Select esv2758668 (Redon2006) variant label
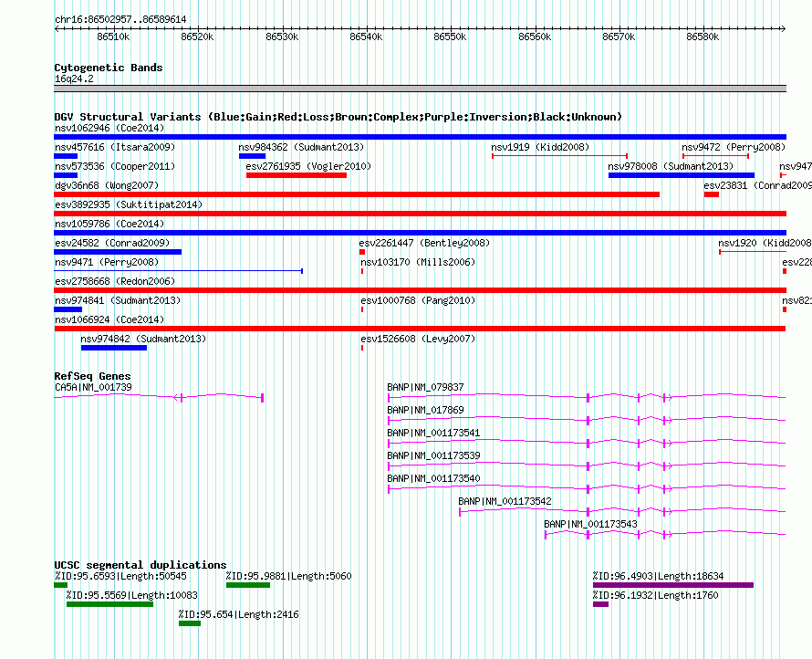This screenshot has height=659, width=812. point(115,281)
